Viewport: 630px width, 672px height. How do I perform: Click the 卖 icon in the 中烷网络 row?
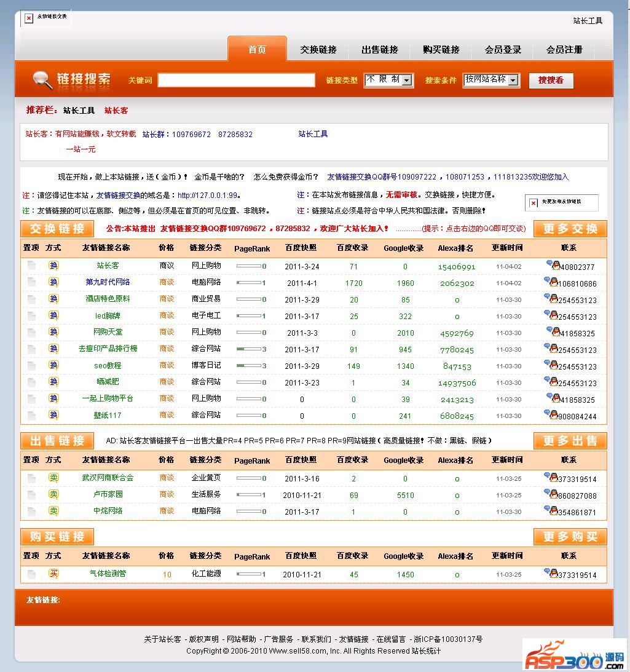pyautogui.click(x=53, y=511)
